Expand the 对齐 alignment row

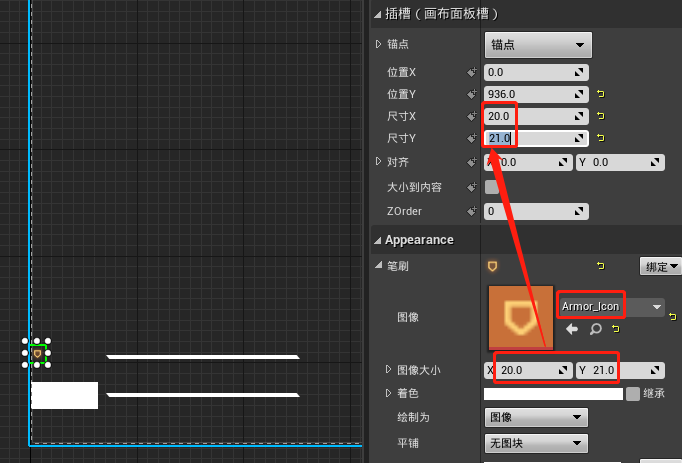click(378, 162)
